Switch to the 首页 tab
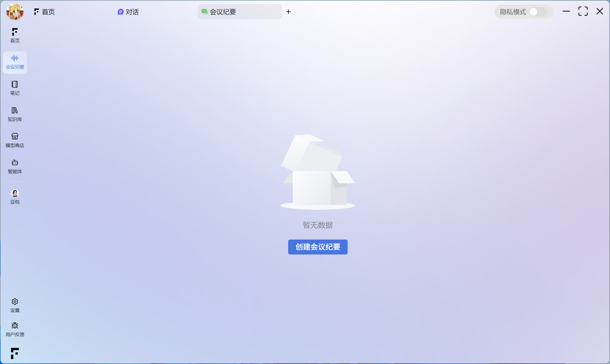 [x=45, y=12]
